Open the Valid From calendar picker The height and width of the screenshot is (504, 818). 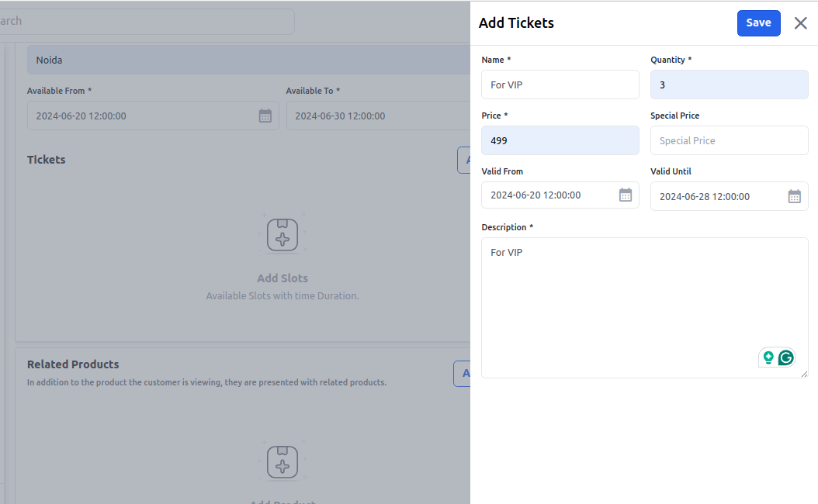click(x=626, y=195)
